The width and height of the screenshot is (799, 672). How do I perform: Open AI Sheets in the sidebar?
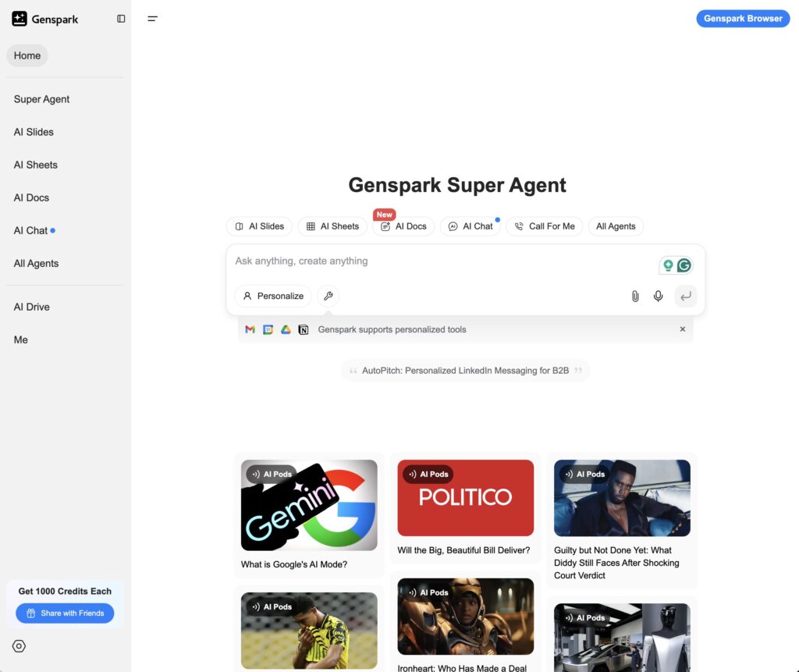click(x=36, y=165)
